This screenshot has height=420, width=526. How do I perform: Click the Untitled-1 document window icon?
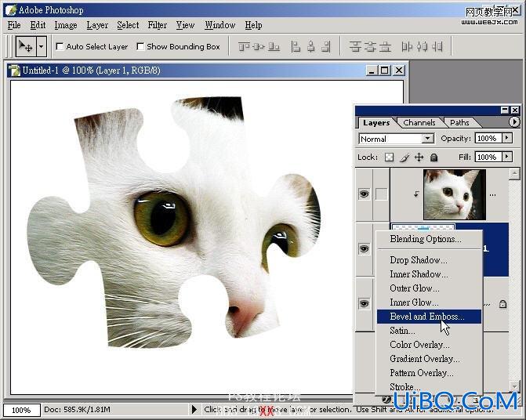(14, 71)
